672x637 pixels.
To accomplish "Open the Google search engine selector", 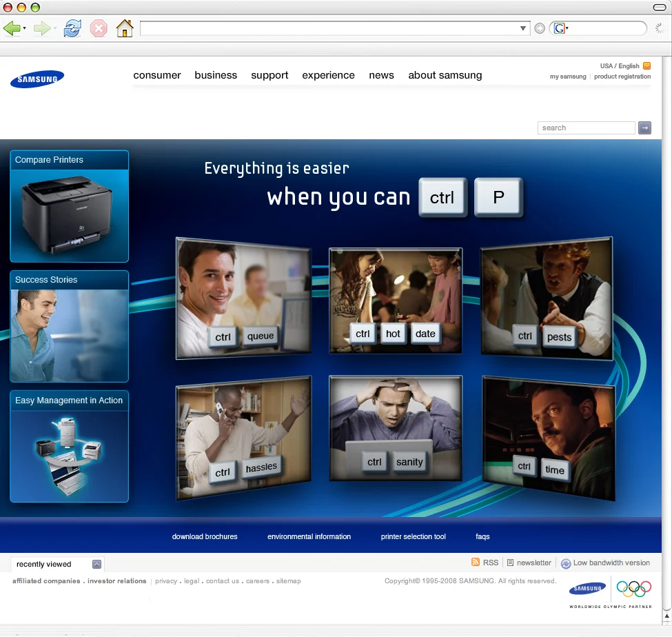I will point(560,28).
